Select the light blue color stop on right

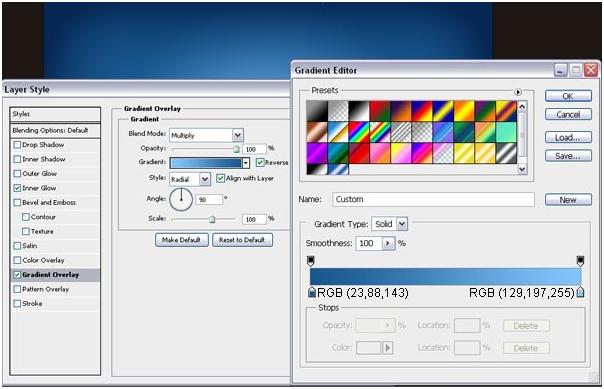[580, 292]
